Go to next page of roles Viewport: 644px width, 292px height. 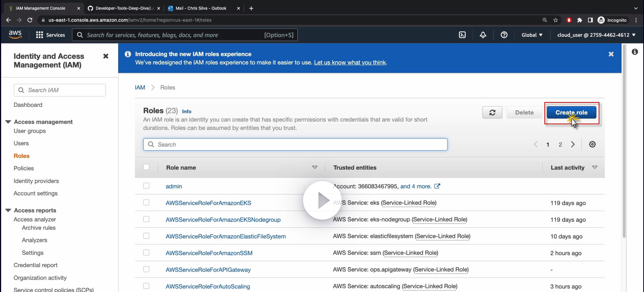click(x=573, y=144)
